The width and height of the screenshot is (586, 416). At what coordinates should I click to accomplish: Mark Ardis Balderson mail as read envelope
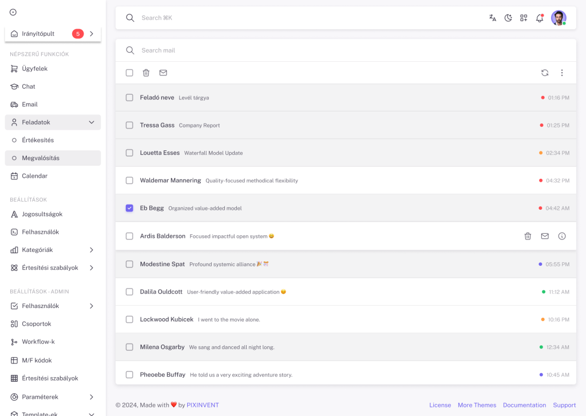[x=545, y=236]
